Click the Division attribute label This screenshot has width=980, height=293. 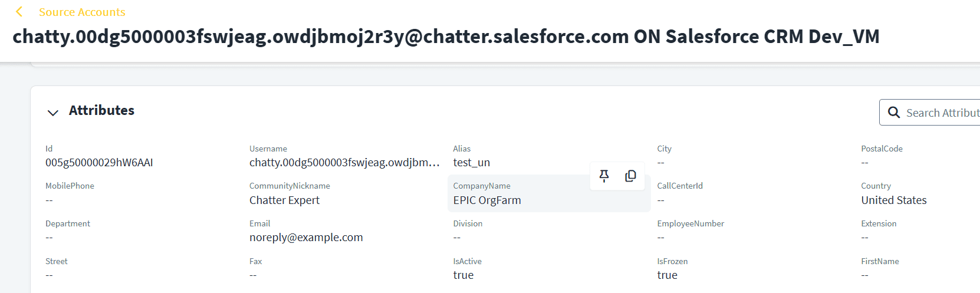point(468,223)
